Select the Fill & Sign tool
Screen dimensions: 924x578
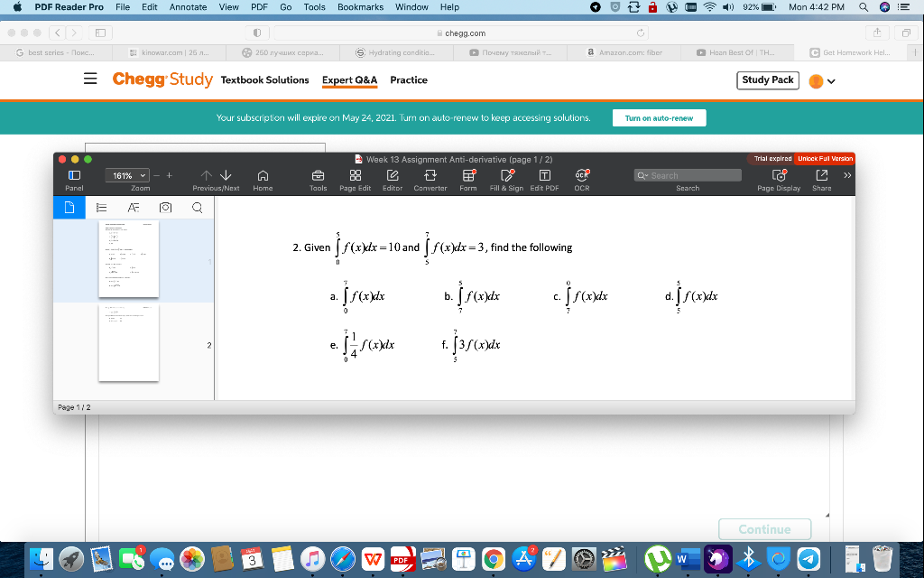[506, 176]
